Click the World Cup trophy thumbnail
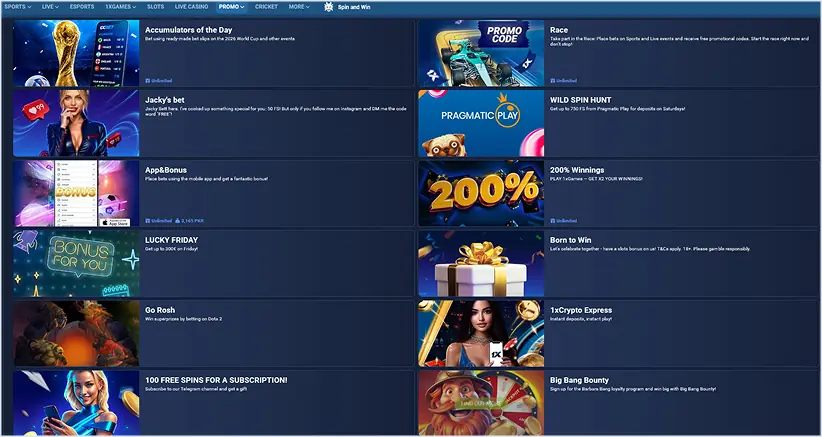 pos(76,53)
